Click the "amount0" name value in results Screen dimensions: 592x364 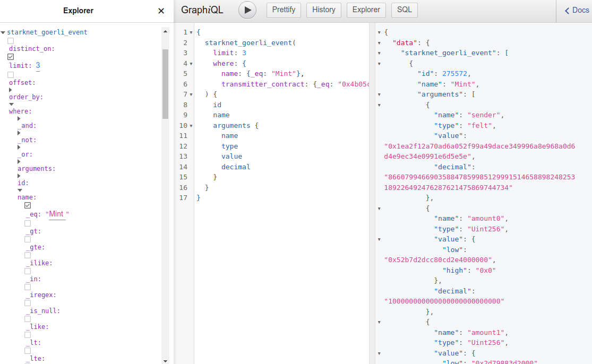486,219
